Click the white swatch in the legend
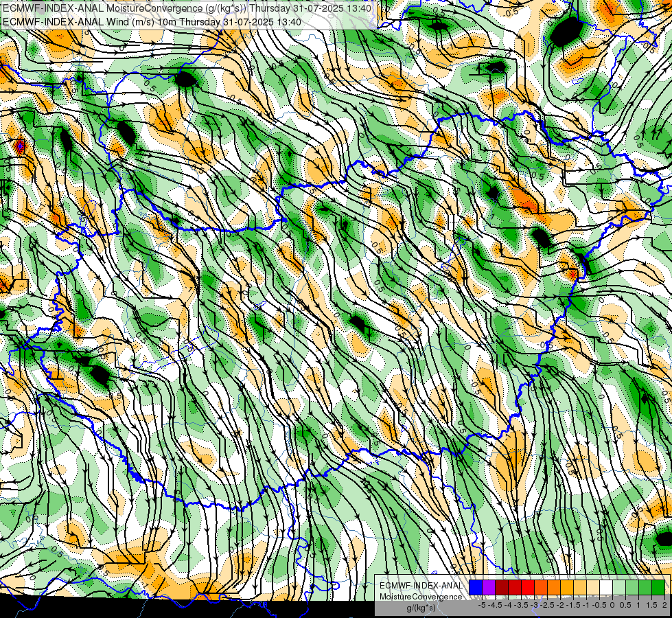This screenshot has height=618, width=672. [606, 587]
